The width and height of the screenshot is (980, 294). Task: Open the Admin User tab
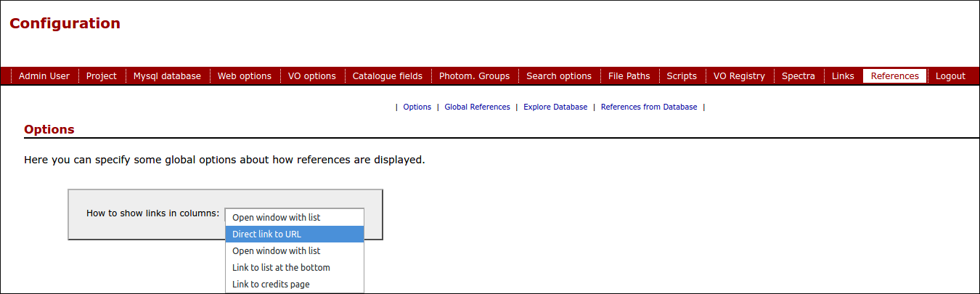[x=44, y=75]
